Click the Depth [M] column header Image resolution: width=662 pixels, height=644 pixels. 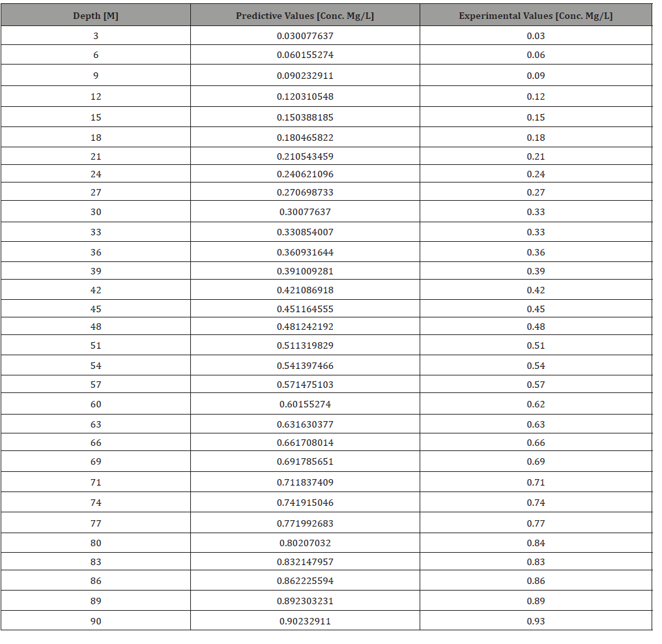pos(96,16)
